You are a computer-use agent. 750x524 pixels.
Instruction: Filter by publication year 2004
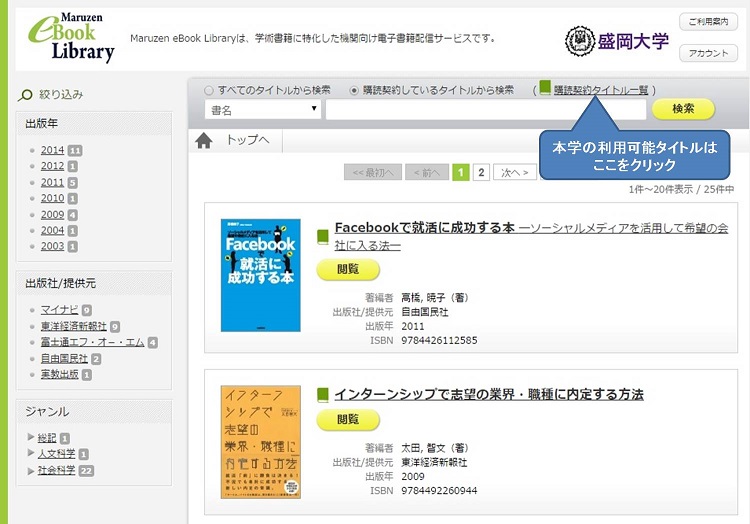coord(52,230)
